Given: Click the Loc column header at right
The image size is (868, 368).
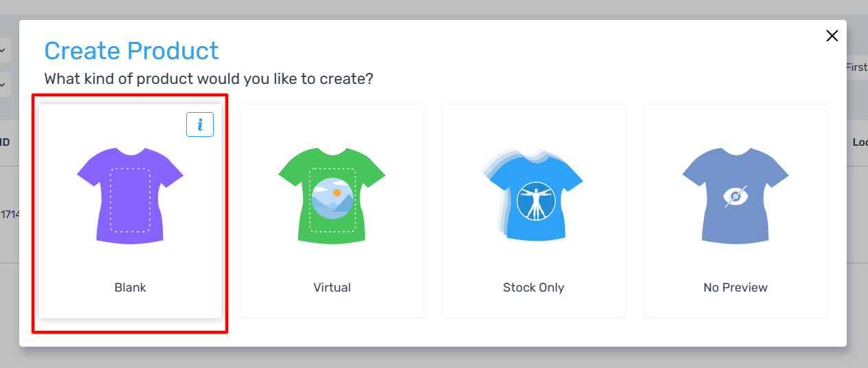Looking at the screenshot, I should (860, 142).
